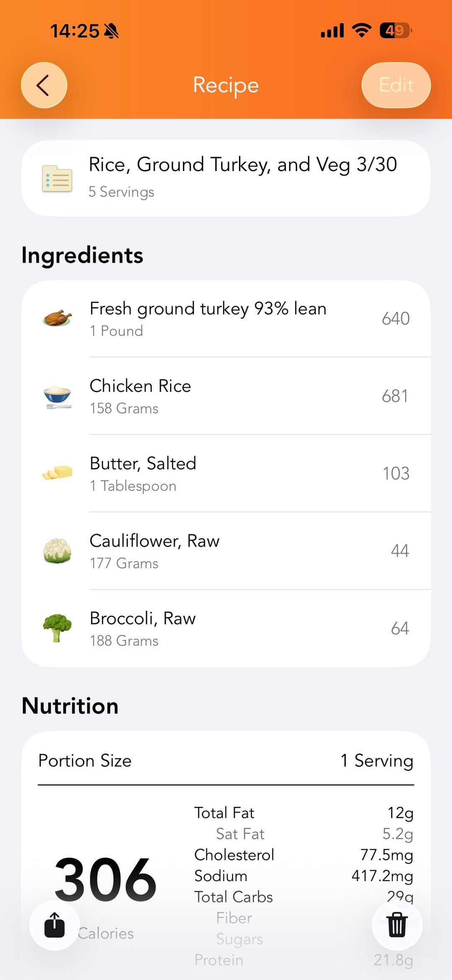Tap the broccoli icon
Viewport: 452px width, 980px height.
(x=57, y=628)
